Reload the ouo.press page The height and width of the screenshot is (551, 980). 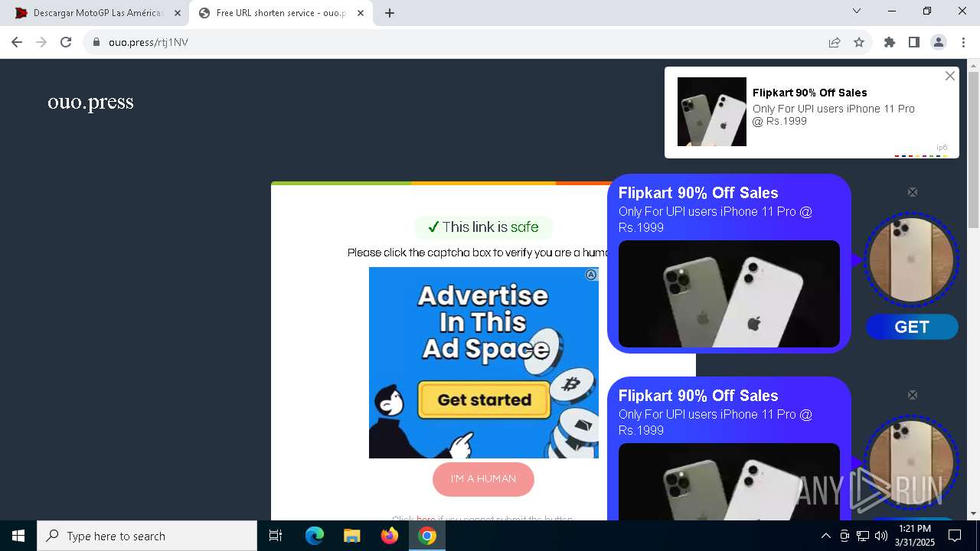(x=66, y=42)
